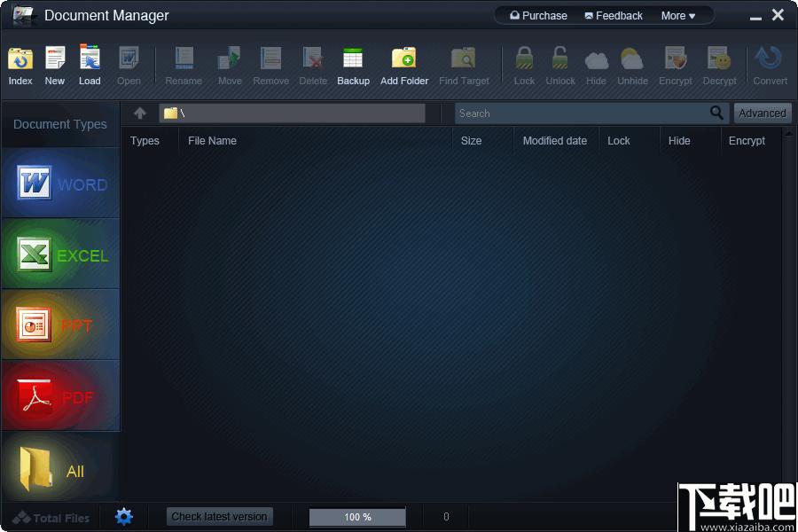Sort by Lock column header
The image size is (798, 532).
click(x=618, y=140)
